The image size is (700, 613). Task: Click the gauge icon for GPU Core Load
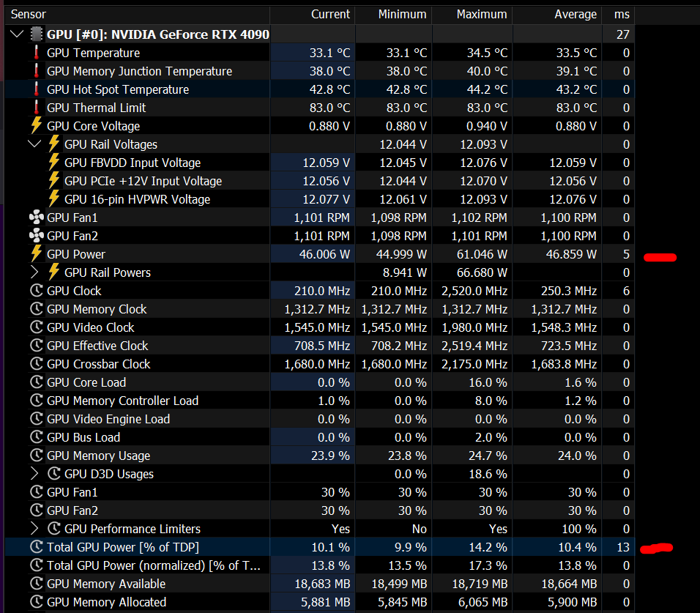(36, 382)
